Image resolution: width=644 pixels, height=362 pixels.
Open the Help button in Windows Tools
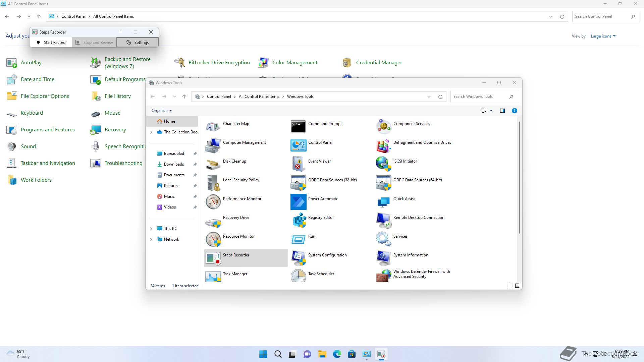[x=514, y=111]
